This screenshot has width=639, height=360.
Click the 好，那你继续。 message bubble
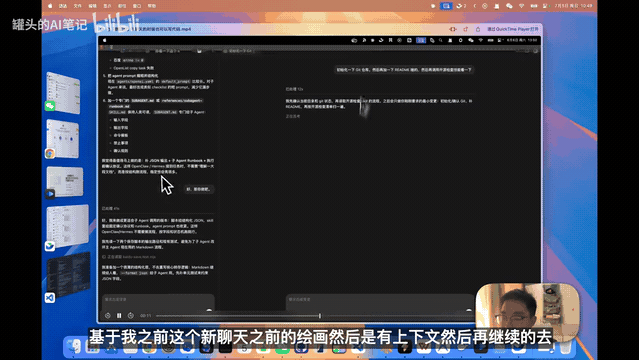(x=199, y=189)
